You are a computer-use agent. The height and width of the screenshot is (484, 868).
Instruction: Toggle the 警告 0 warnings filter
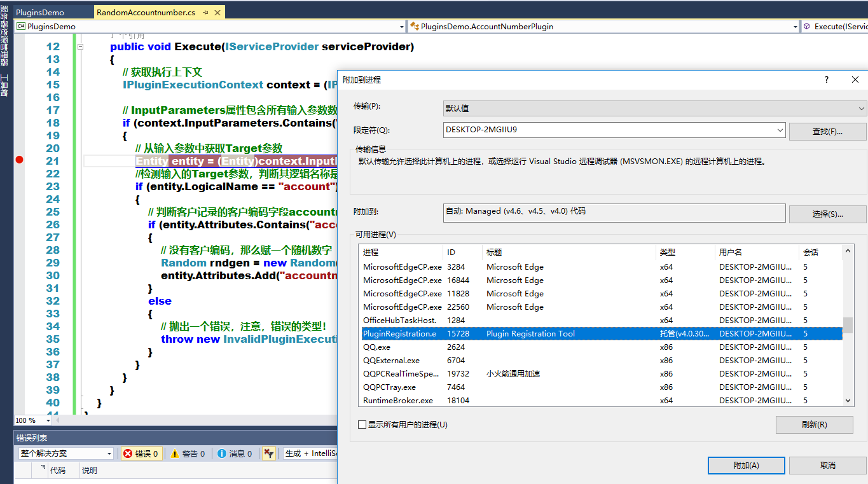(188, 453)
